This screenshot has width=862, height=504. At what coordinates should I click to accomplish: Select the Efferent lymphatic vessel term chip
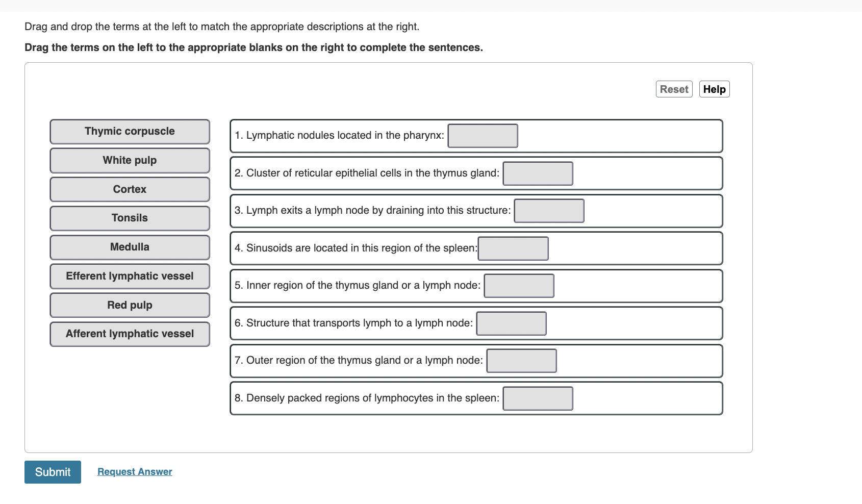tap(130, 276)
